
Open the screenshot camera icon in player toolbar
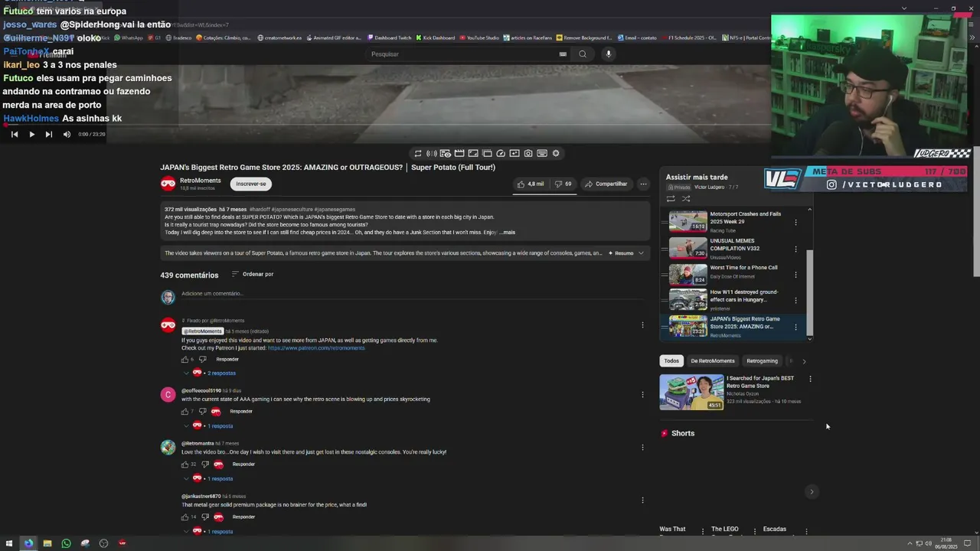click(x=528, y=153)
